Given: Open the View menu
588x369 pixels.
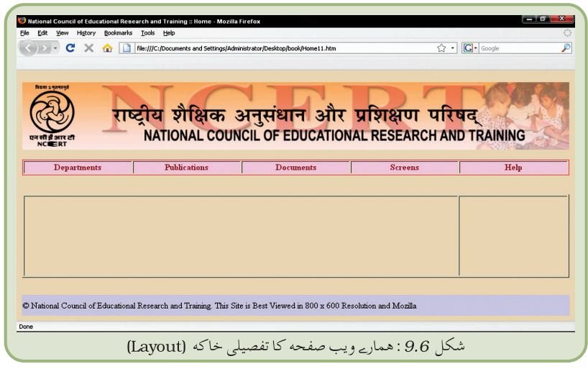Looking at the screenshot, I should point(63,33).
